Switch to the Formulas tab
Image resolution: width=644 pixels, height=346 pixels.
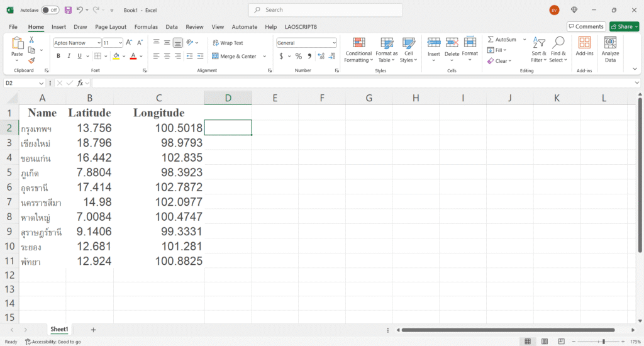point(146,26)
